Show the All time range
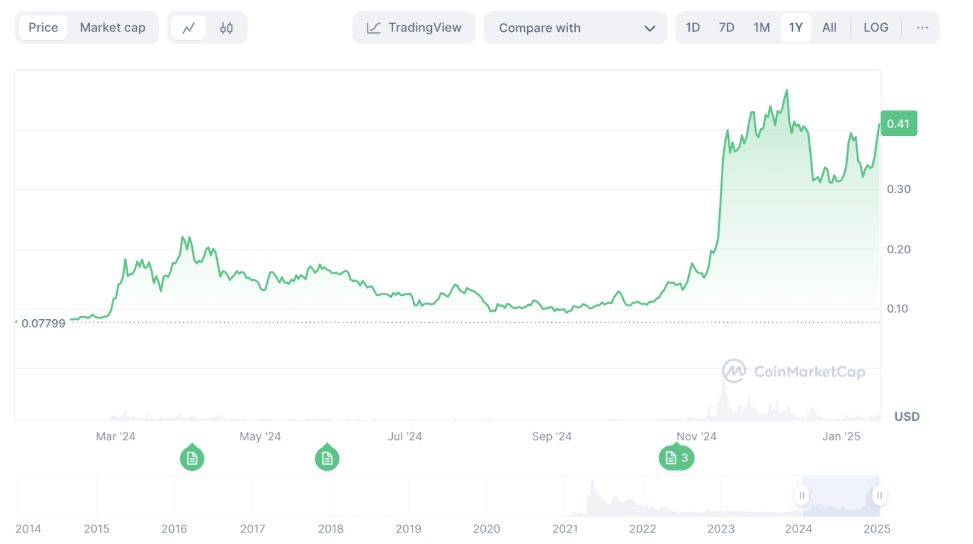 coord(829,28)
